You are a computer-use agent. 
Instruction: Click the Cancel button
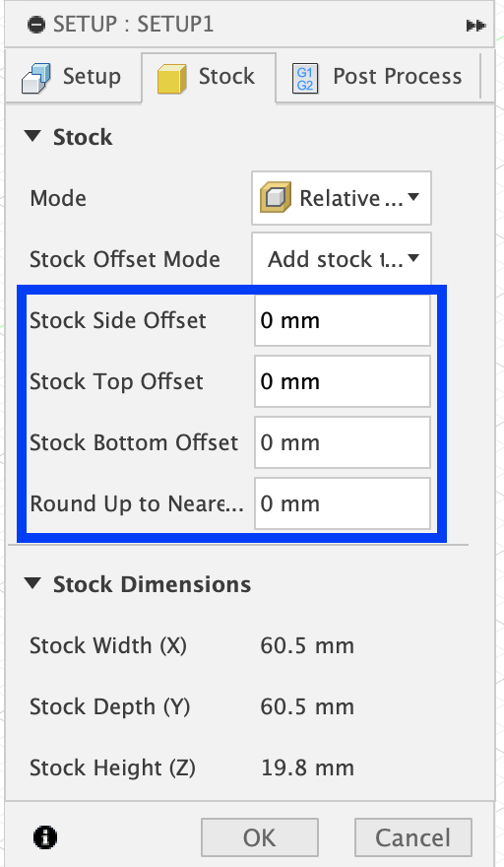[412, 837]
